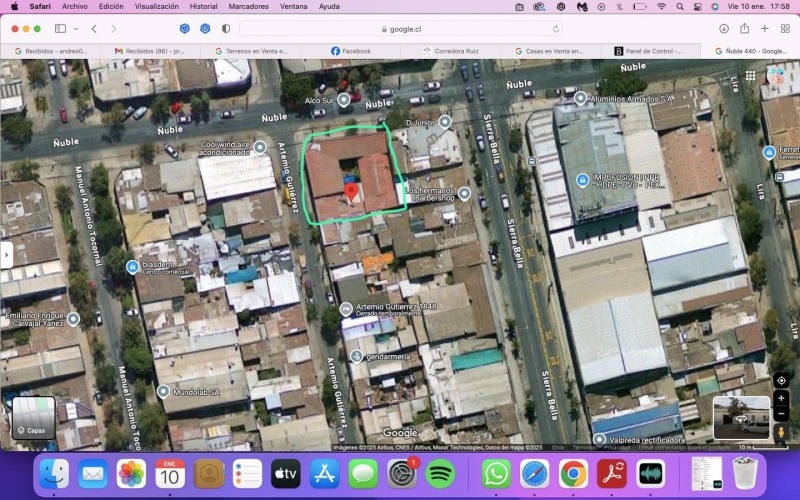Expand the collapsed side panel arrow
Screen dimensions: 800x500
pos(6,255)
